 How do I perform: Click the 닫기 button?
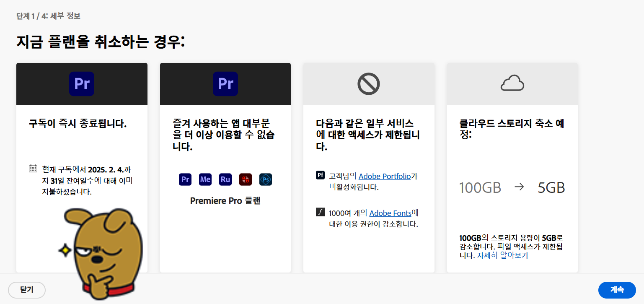27,290
